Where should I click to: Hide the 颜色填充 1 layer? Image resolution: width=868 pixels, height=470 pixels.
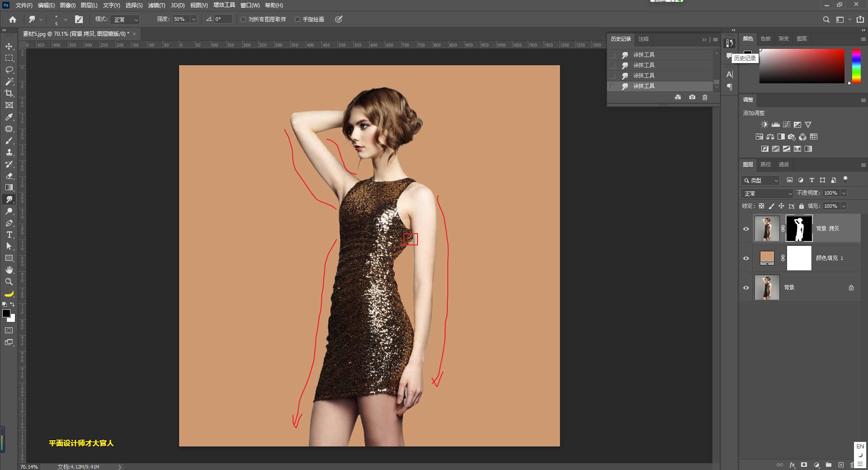(746, 258)
